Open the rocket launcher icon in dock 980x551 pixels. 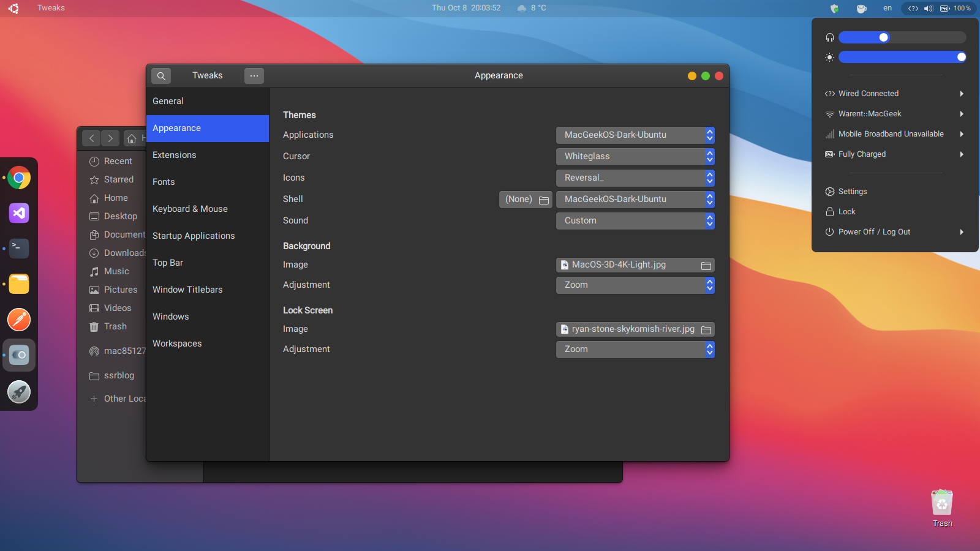[19, 392]
